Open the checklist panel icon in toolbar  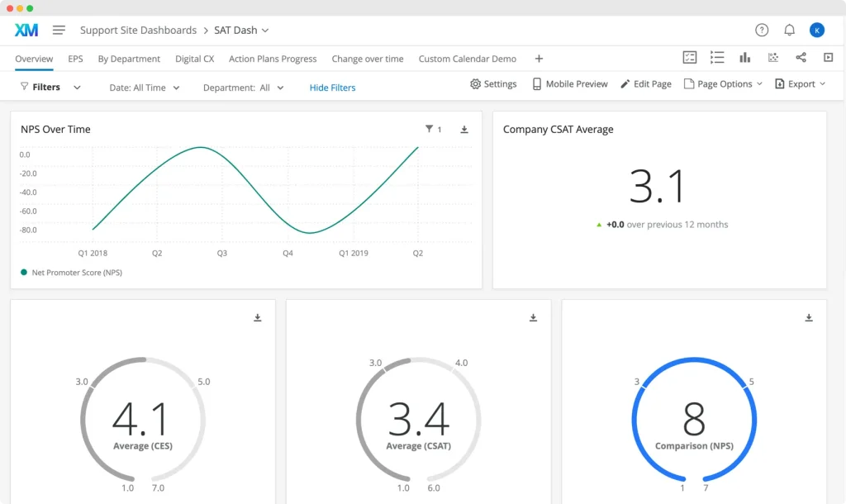tap(690, 57)
